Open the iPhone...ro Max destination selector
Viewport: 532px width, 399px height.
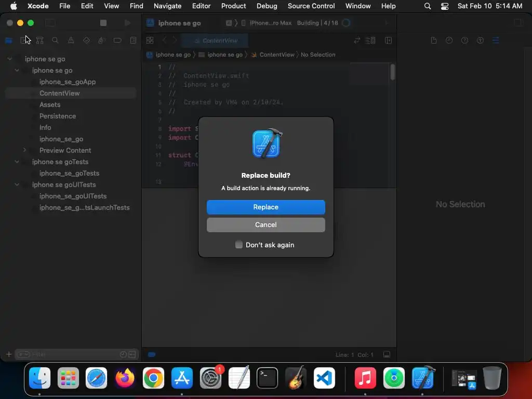click(x=267, y=23)
